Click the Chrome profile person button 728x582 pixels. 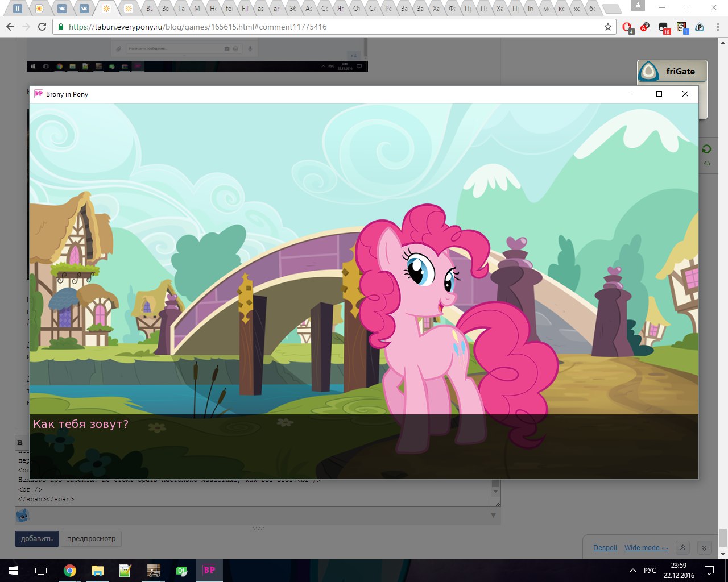pyautogui.click(x=638, y=6)
